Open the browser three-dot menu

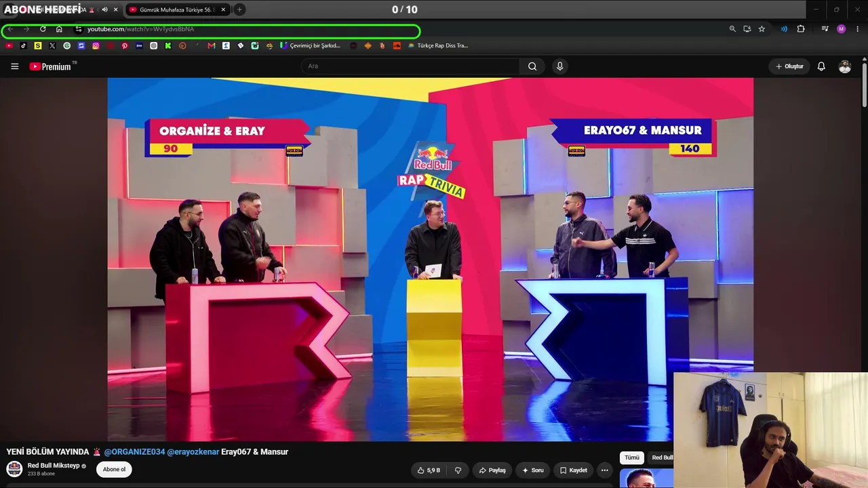(x=858, y=29)
